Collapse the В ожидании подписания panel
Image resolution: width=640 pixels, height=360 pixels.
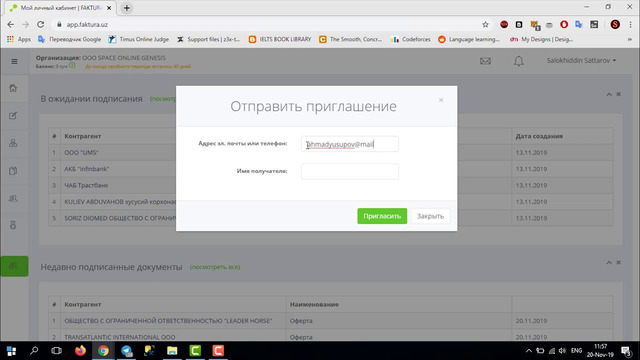tap(609, 94)
